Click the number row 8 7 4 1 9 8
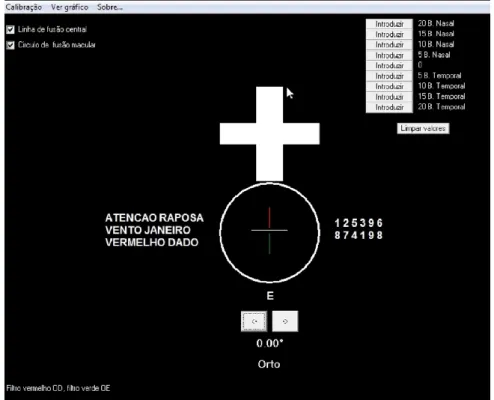Viewport: 494px width, 400px height. point(359,235)
